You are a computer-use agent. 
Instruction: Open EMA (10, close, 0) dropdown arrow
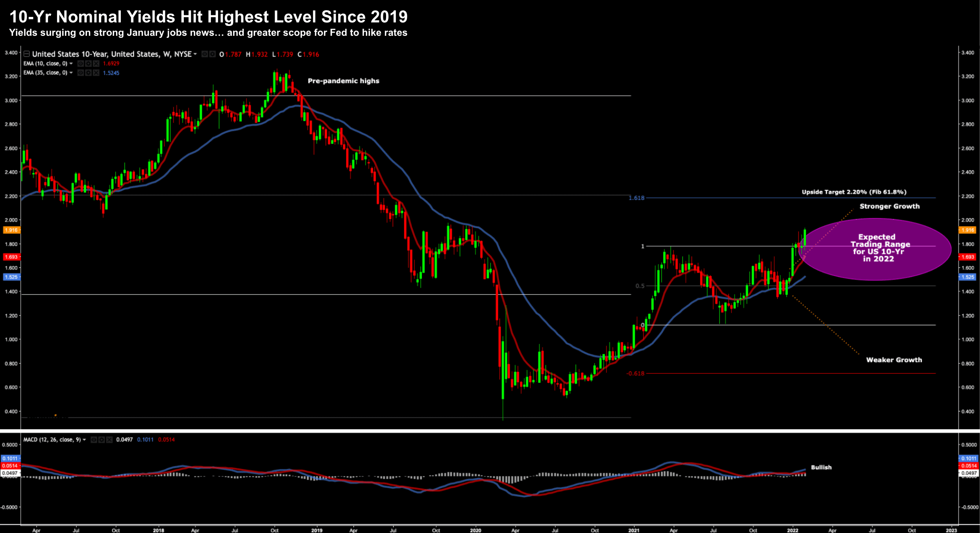point(71,64)
